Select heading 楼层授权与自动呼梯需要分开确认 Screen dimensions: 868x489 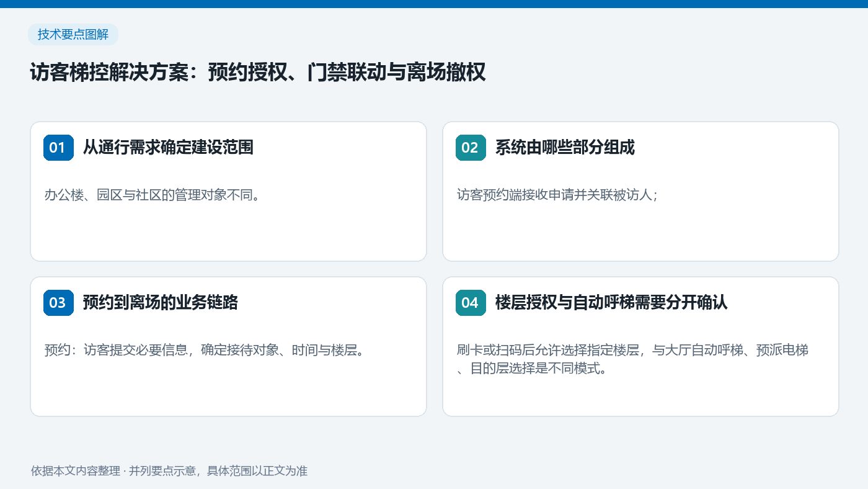pyautogui.click(x=611, y=303)
